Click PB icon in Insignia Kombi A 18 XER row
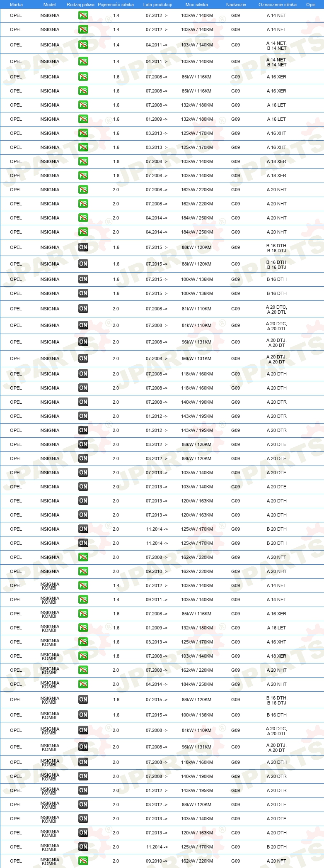This screenshot has width=324, height=868. 83,656
